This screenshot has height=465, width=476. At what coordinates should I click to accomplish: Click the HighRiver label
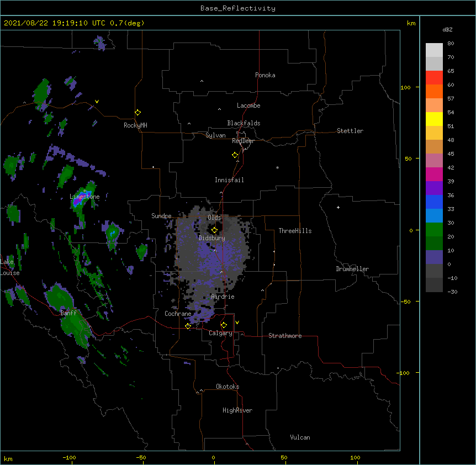click(x=237, y=410)
